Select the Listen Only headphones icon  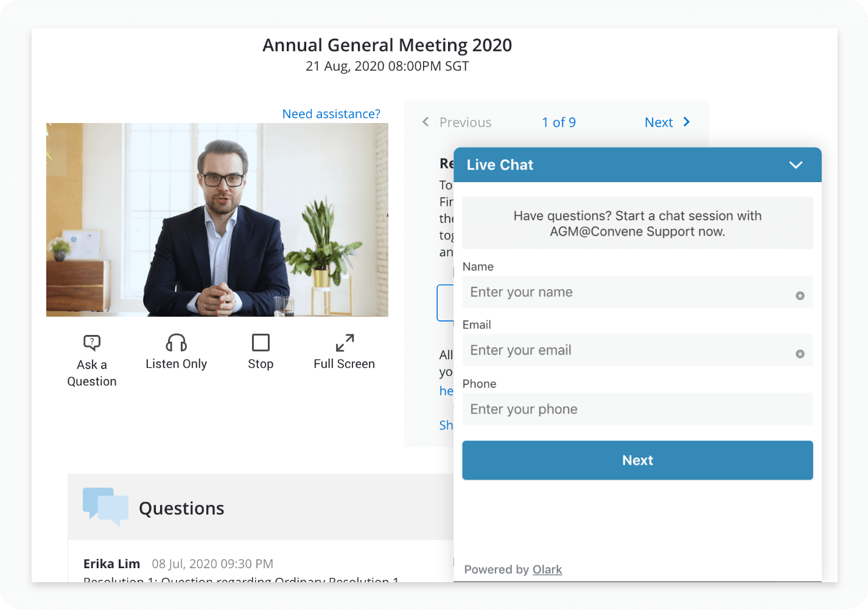pos(177,343)
